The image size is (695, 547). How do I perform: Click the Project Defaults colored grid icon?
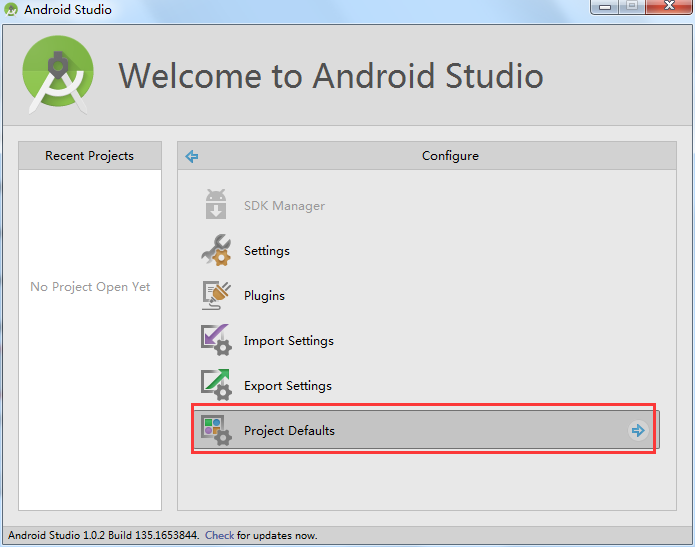[x=216, y=431]
